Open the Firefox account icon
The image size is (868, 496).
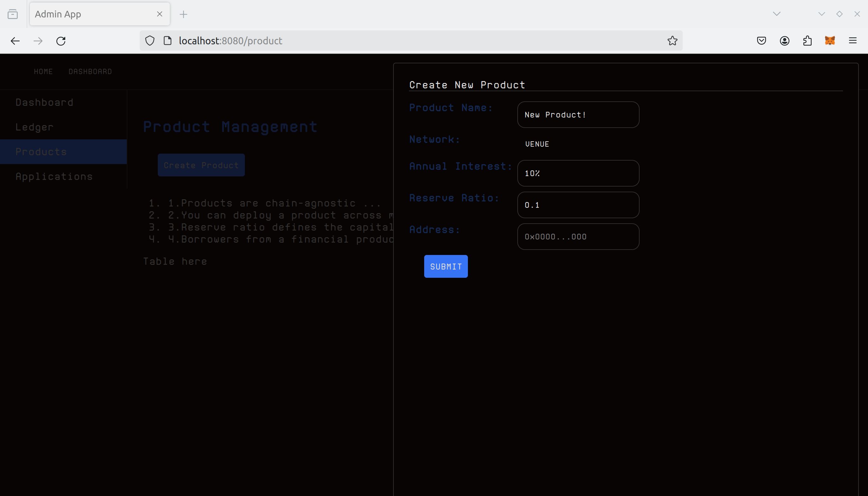[785, 41]
